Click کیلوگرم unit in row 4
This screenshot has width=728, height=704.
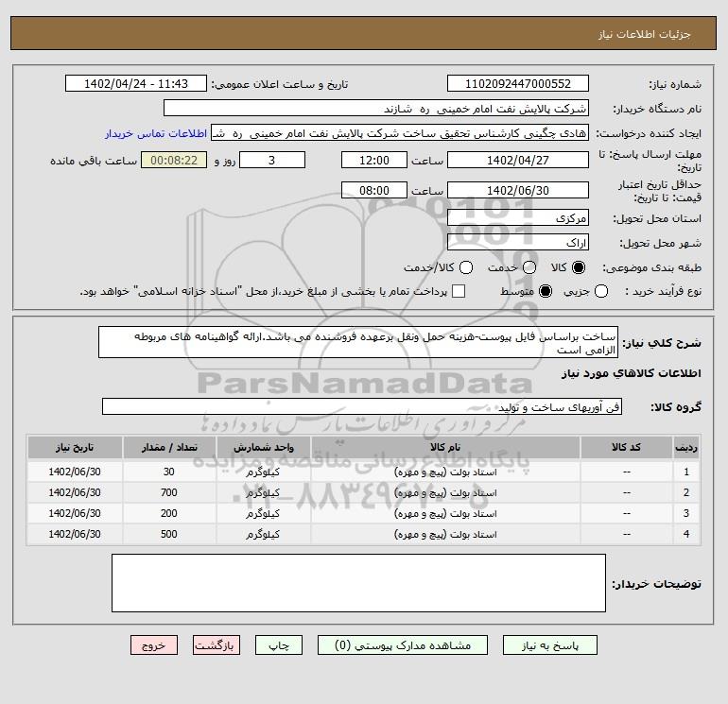point(263,535)
